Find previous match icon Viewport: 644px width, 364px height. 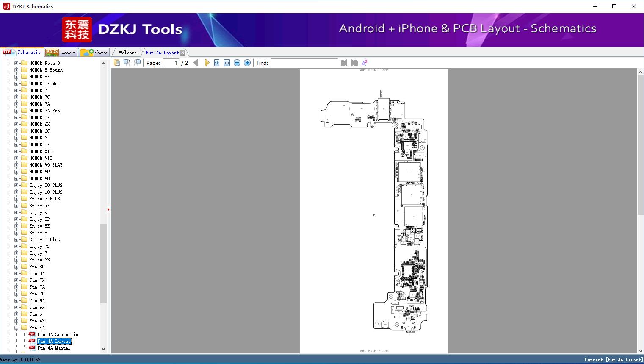click(x=344, y=63)
